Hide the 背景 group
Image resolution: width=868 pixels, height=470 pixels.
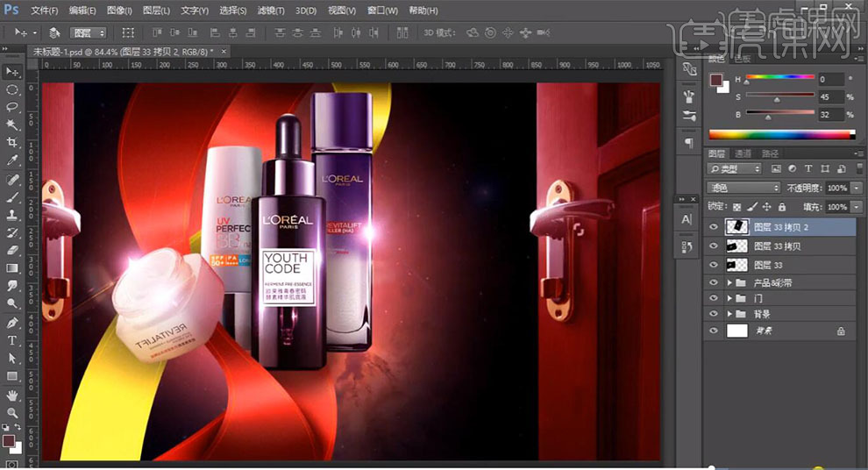pyautogui.click(x=714, y=314)
